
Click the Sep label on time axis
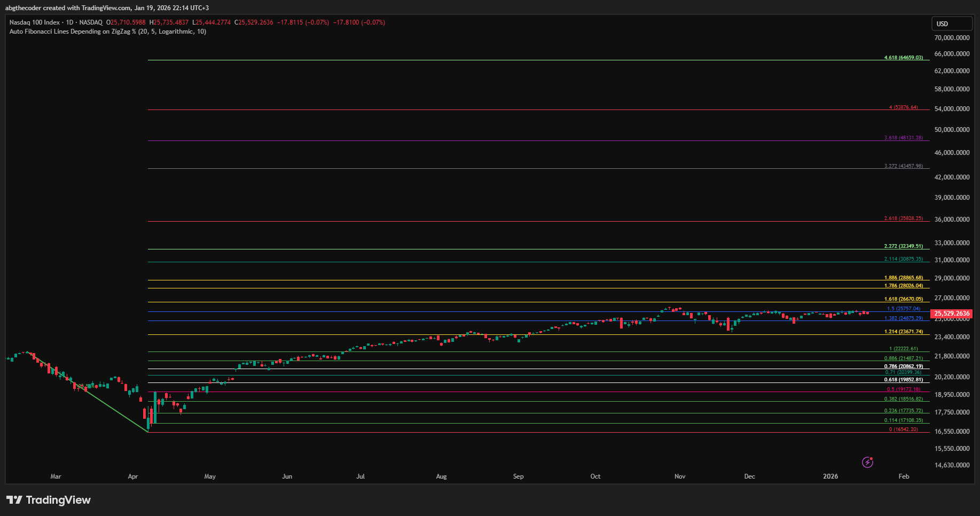pyautogui.click(x=518, y=476)
